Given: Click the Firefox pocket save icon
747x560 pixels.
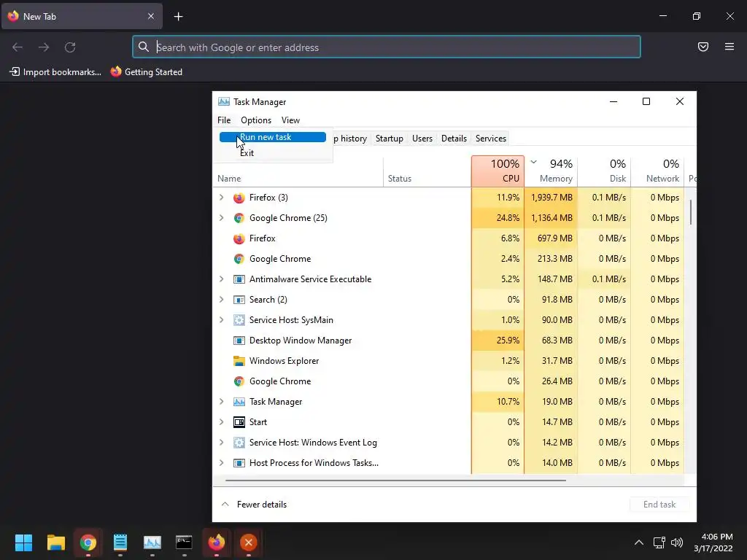Looking at the screenshot, I should tap(703, 47).
